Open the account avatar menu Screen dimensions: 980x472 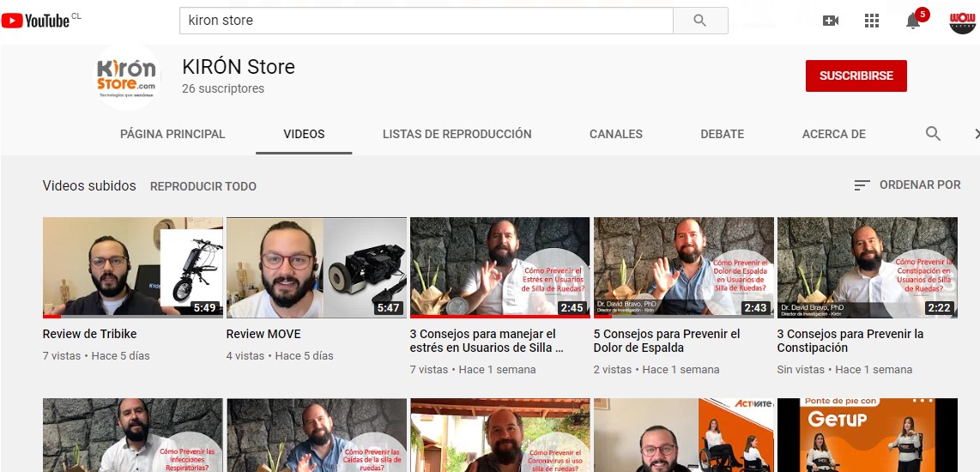pos(963,21)
